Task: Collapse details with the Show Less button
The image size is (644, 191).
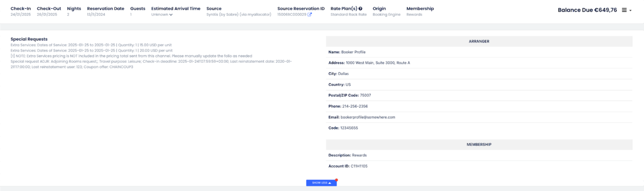Action: (x=321, y=183)
